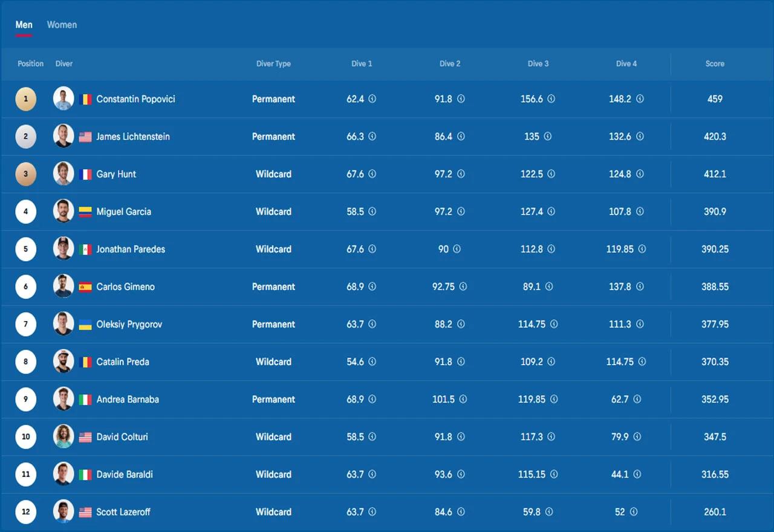774x532 pixels.
Task: Select the Score column header
Action: coord(715,63)
